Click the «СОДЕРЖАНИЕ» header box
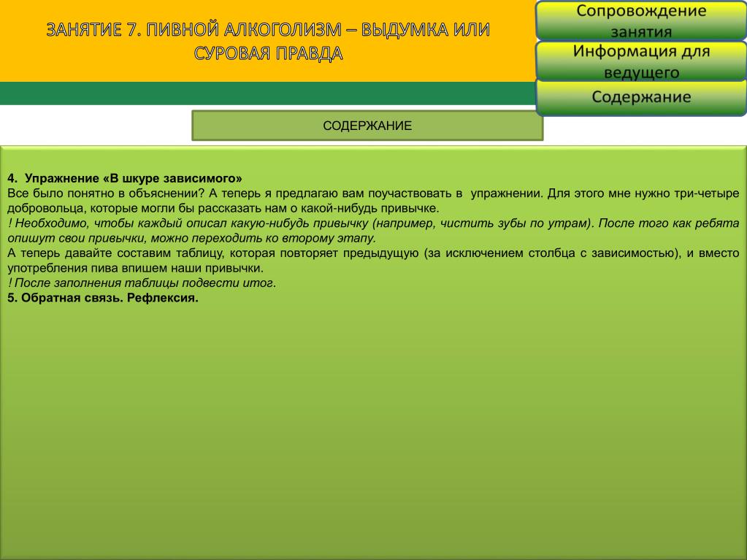Screen dimensions: 747x560 [x=367, y=126]
